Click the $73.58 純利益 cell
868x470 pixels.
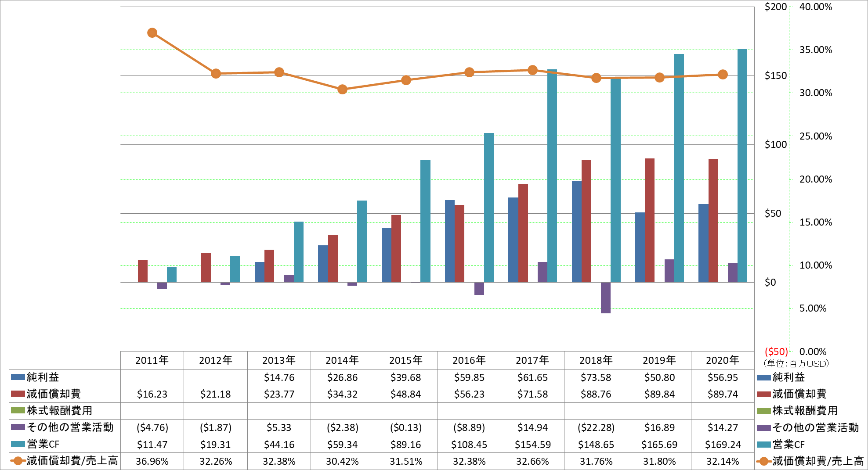[596, 377]
